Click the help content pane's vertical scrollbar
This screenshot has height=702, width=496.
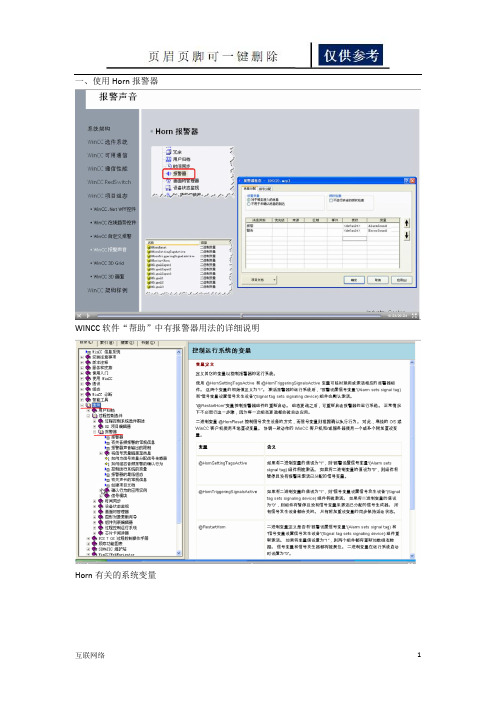(x=412, y=459)
